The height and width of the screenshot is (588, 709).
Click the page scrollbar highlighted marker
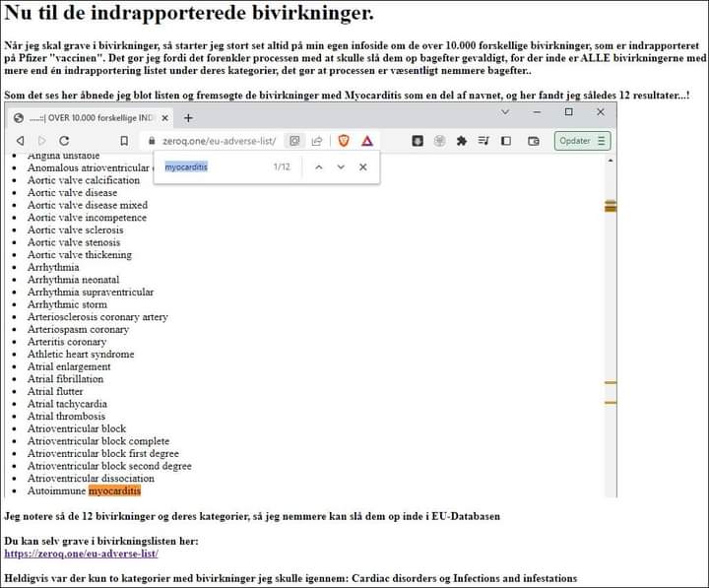pos(610,206)
